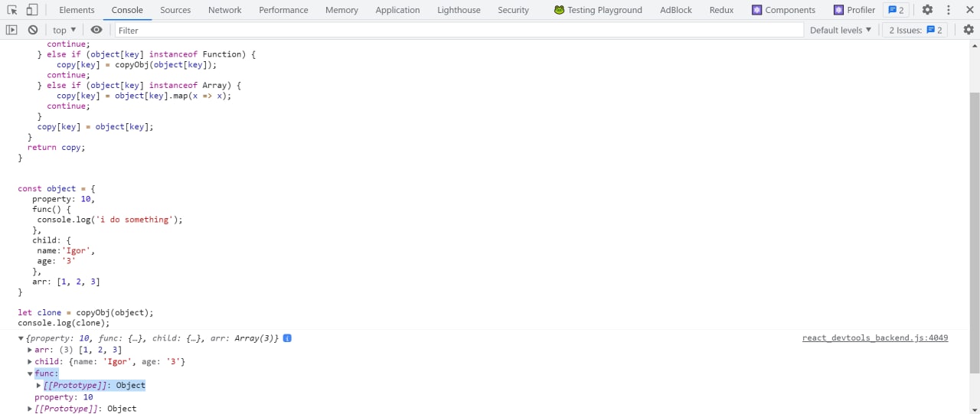Expand the highlighted [[Prototype]] under func

39,385
